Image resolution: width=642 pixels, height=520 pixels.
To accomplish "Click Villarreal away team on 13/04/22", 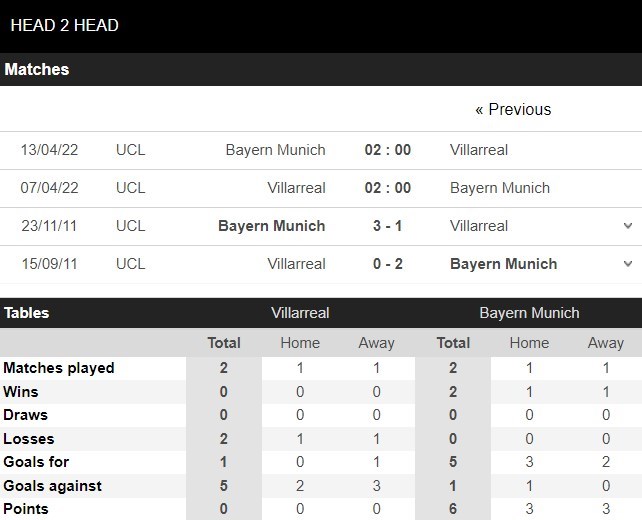I will (x=479, y=150).
